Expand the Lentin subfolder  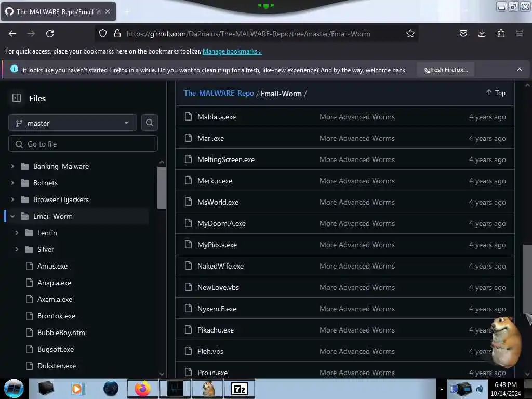(x=16, y=233)
